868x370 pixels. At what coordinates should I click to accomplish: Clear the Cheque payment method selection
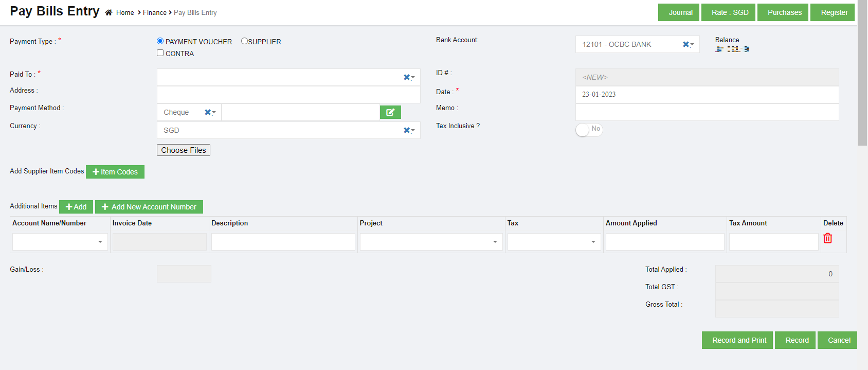point(208,112)
